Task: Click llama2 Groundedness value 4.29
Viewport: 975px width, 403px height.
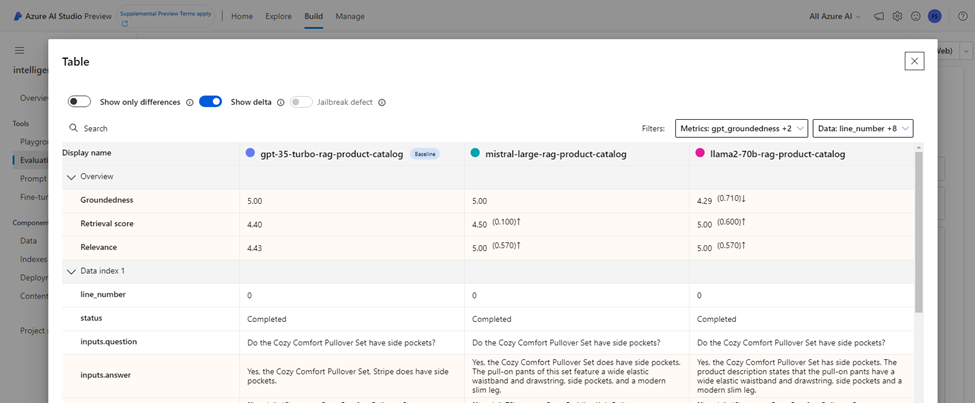Action: point(706,202)
